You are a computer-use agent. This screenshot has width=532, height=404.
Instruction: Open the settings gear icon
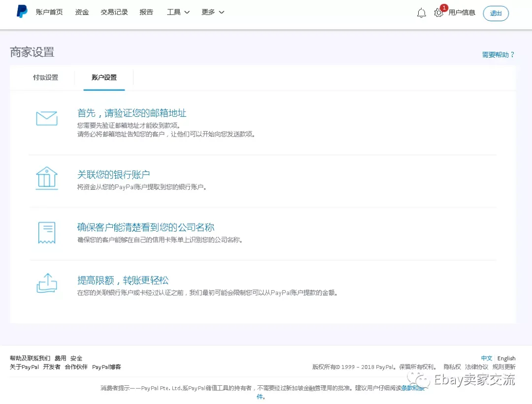(x=438, y=13)
